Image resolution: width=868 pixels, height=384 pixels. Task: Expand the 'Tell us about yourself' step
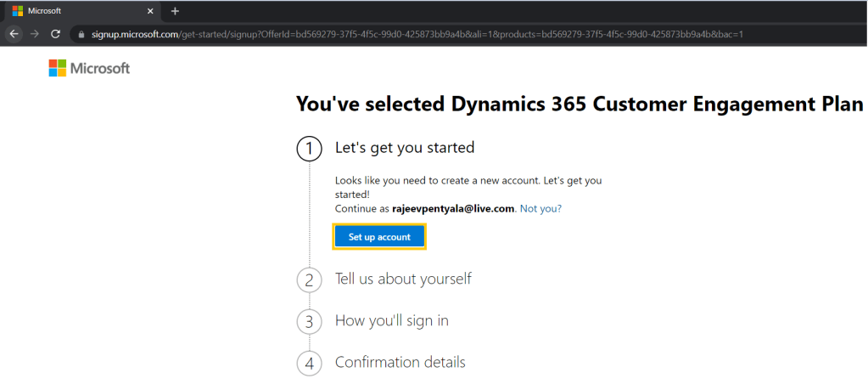point(403,279)
